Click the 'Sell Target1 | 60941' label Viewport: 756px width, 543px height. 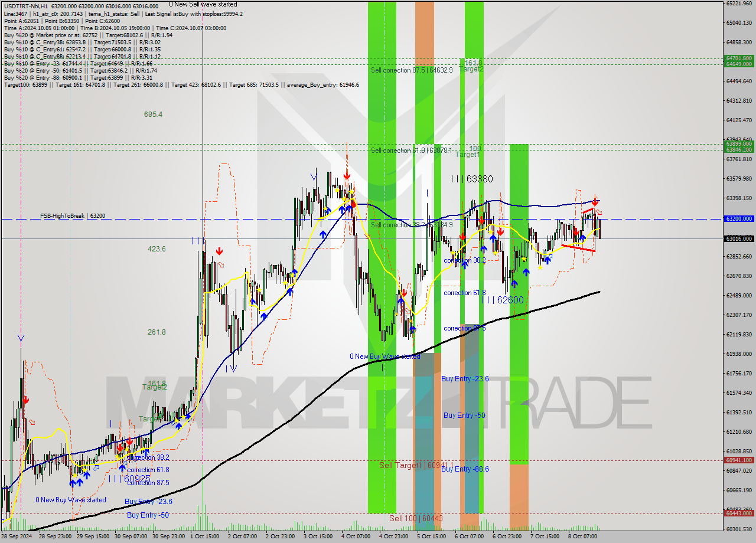[x=416, y=465]
